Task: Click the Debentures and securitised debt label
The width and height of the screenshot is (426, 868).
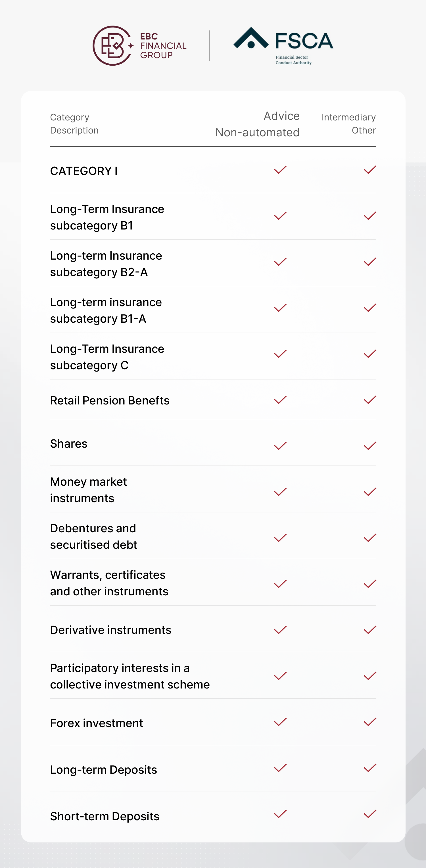Action: (93, 537)
